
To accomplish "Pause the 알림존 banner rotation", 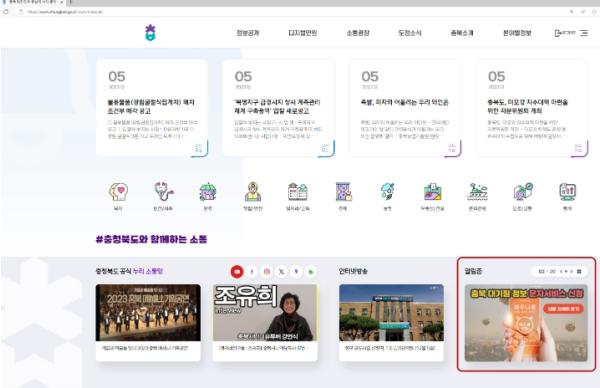I will point(566,271).
